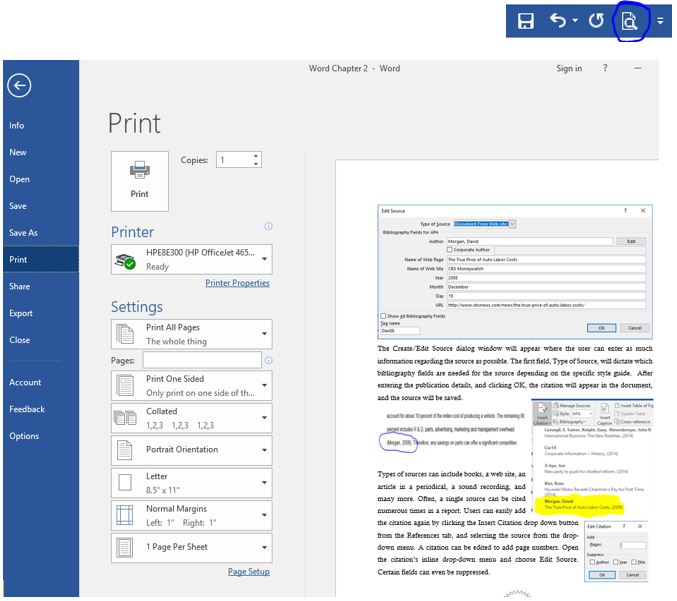This screenshot has height=601, width=677.
Task: Click the Save icon in Quick Access toolbar
Action: [526, 21]
